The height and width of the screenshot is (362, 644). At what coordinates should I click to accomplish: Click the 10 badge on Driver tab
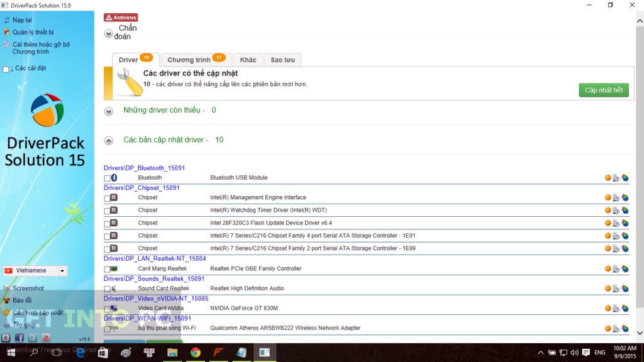[x=146, y=57]
